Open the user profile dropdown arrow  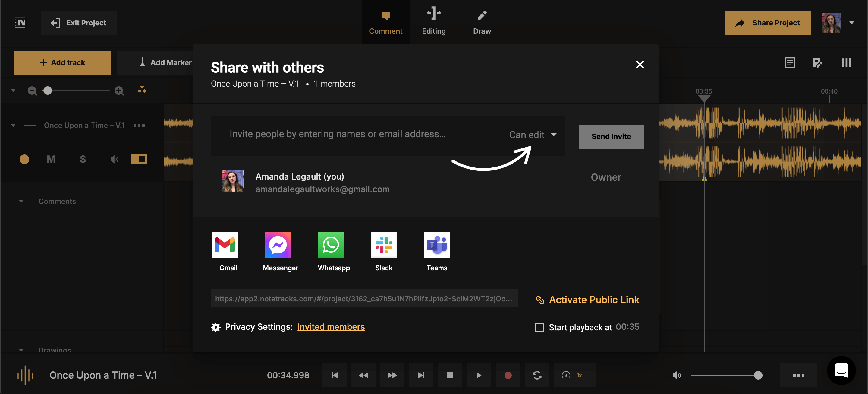tap(851, 23)
